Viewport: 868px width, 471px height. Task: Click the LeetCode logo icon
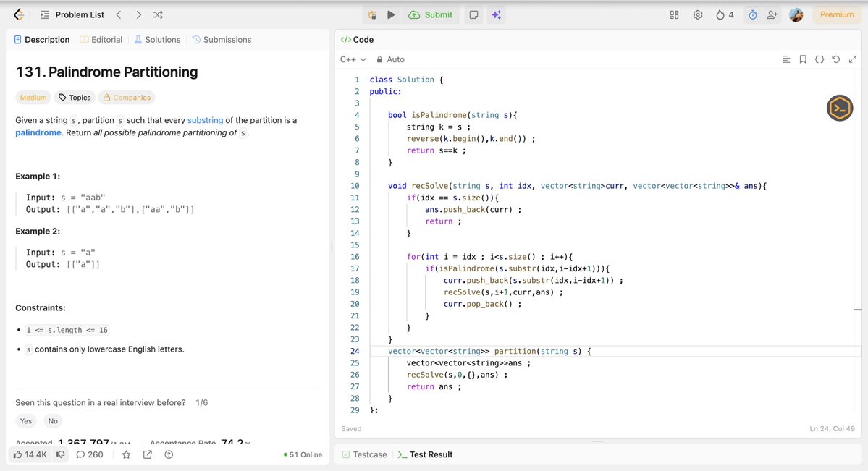pyautogui.click(x=19, y=15)
